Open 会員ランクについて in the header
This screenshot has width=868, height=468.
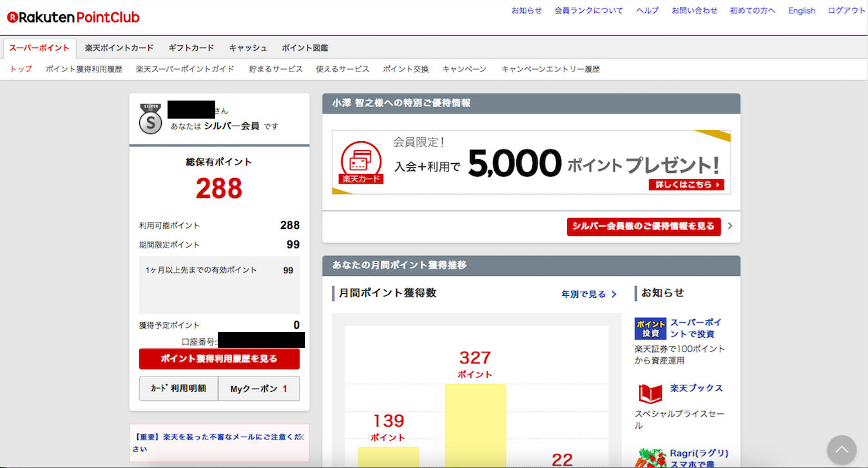point(589,11)
